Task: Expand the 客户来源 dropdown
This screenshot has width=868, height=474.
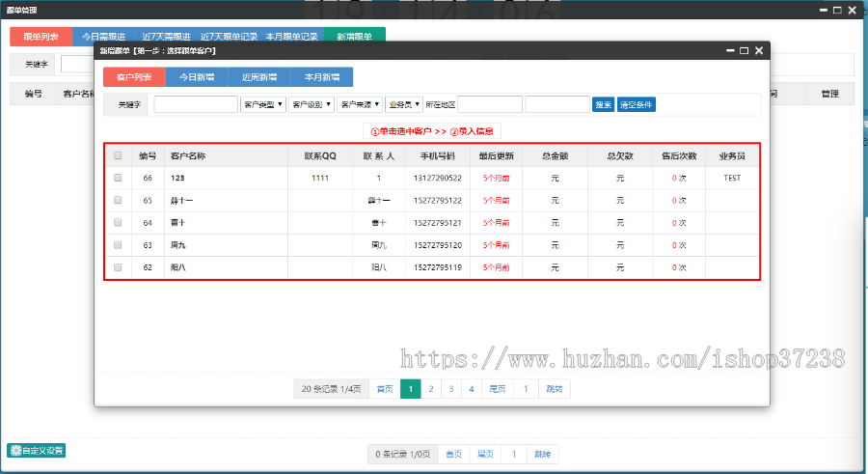Action: point(360,104)
